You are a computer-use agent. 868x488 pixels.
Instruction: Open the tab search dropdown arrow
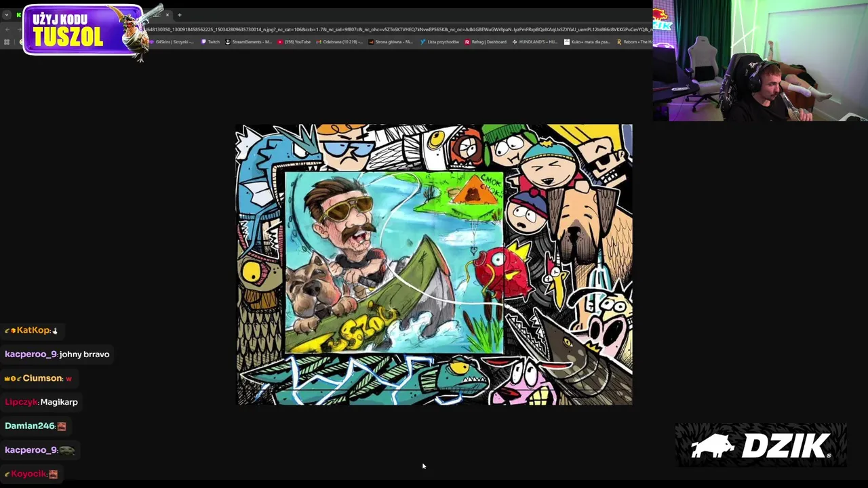7,15
